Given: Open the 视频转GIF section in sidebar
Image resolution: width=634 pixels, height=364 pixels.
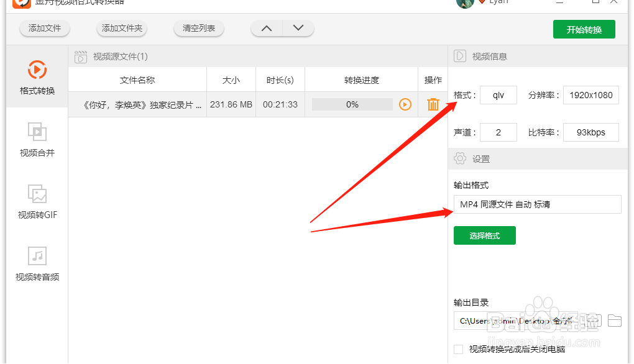Looking at the screenshot, I should coord(37,202).
